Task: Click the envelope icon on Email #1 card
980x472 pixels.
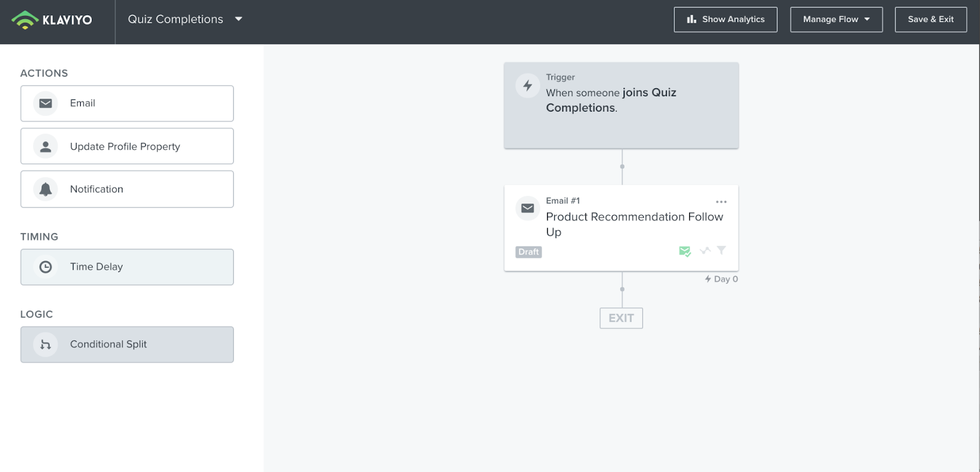Action: coord(527,208)
